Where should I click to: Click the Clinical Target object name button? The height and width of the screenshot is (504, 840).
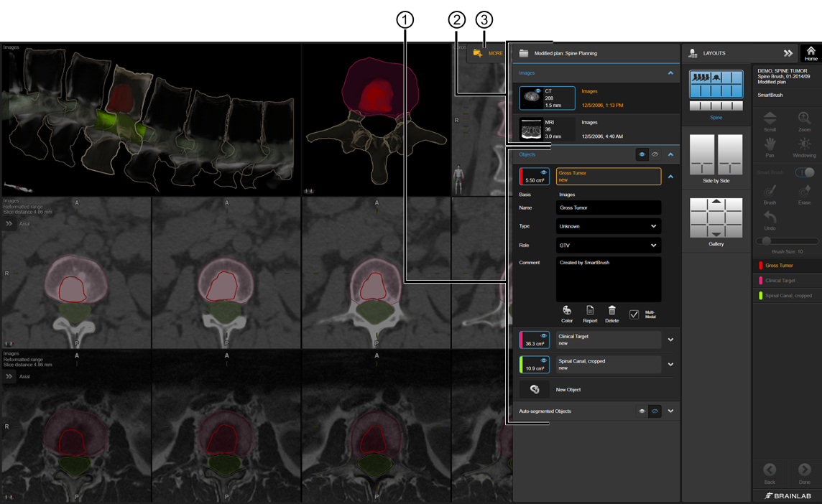coord(609,340)
